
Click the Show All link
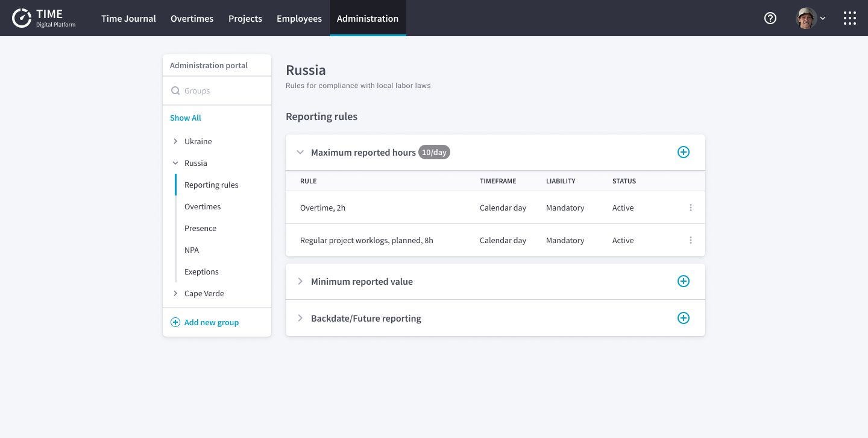point(186,118)
